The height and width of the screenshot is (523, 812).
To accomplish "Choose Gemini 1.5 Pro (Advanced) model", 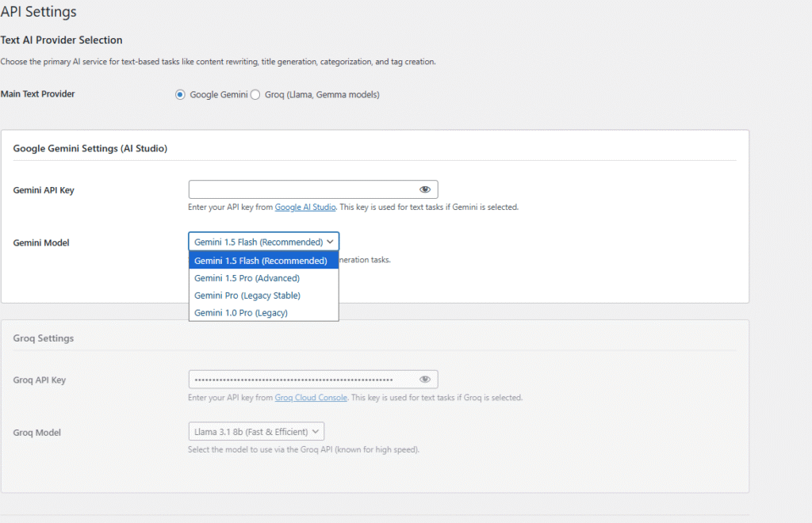I will click(247, 277).
